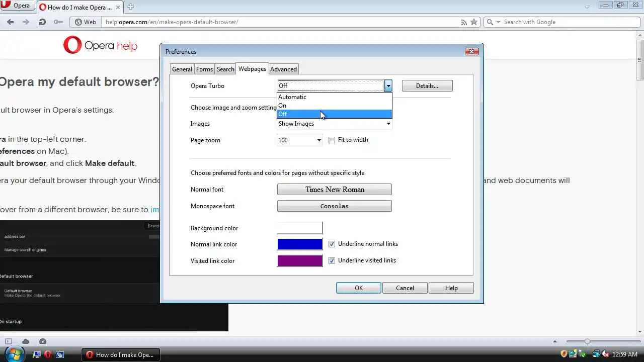Open the muted volume tray icon

(606, 354)
